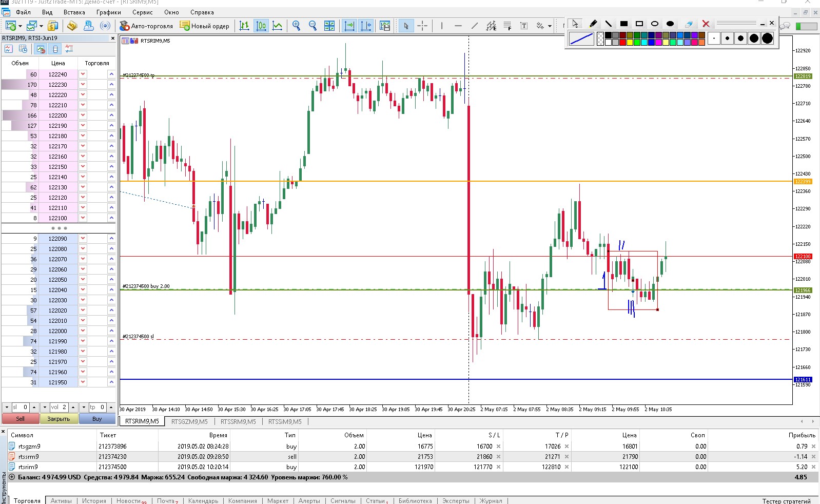The width and height of the screenshot is (820, 504).
Task: Expand the balance summary row
Action: click(12, 477)
